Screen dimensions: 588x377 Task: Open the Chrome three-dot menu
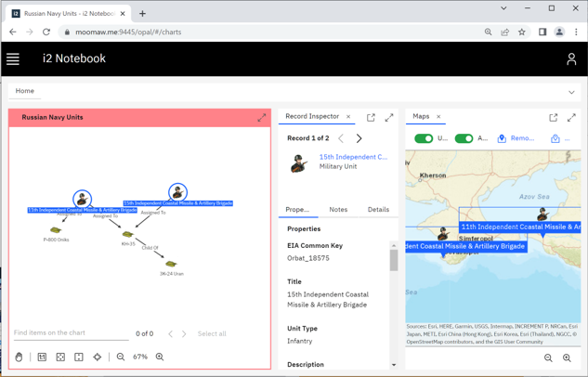(x=576, y=32)
